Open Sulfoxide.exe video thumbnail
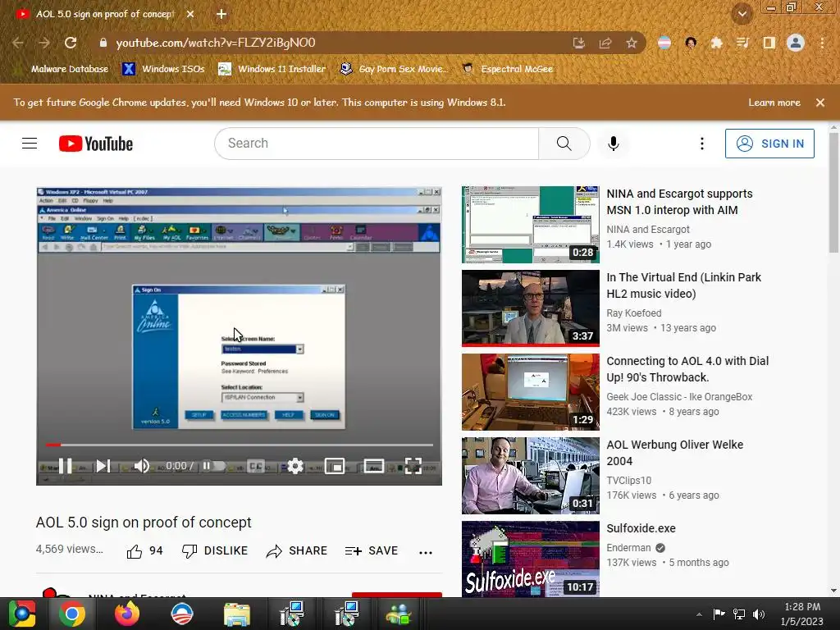Image resolution: width=840 pixels, height=630 pixels. 531,559
